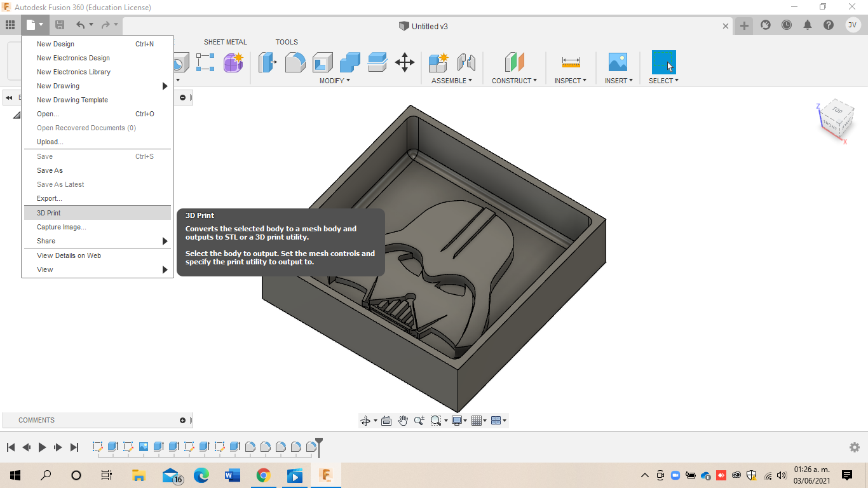Choose Open... from File menu
868x488 pixels.
point(97,114)
